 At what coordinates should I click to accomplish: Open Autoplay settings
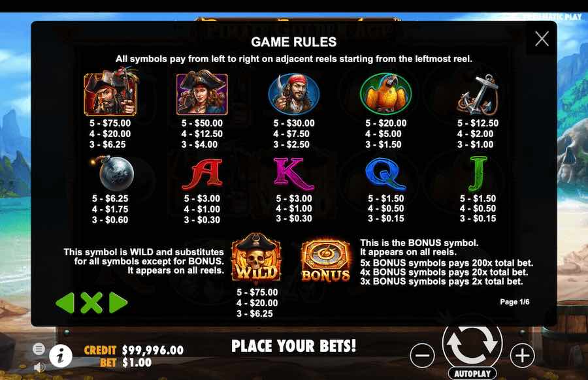[x=472, y=373]
